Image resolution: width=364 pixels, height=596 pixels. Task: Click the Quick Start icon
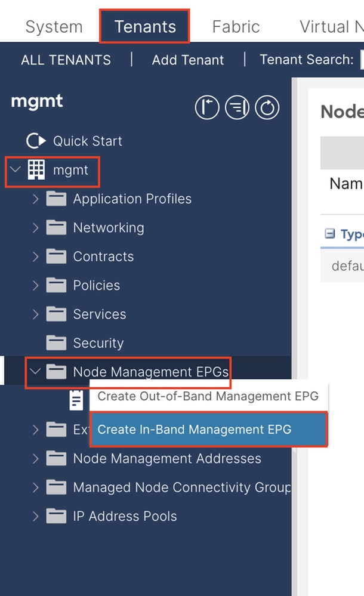tap(36, 141)
